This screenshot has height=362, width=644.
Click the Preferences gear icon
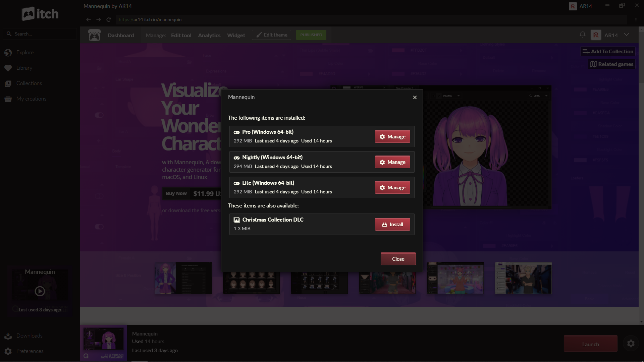(8, 351)
